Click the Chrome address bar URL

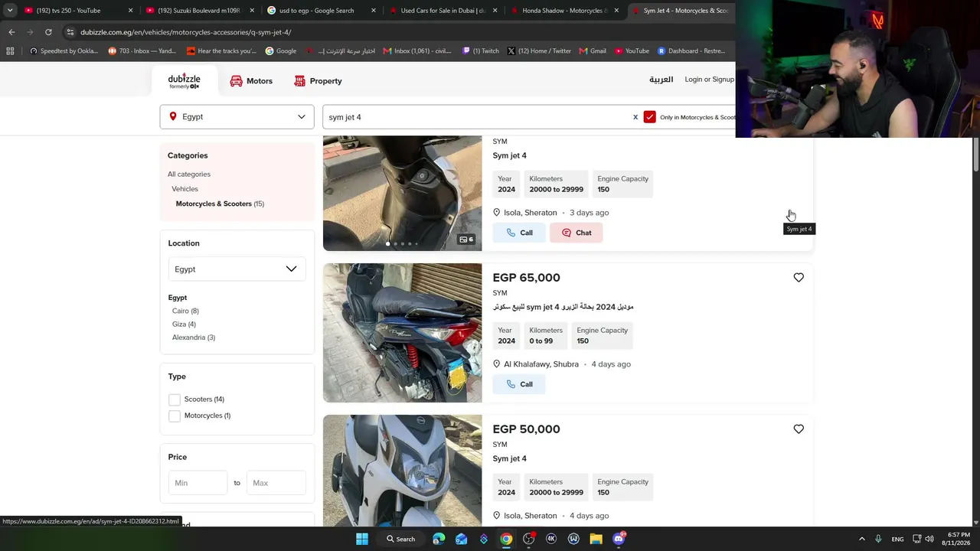point(186,32)
